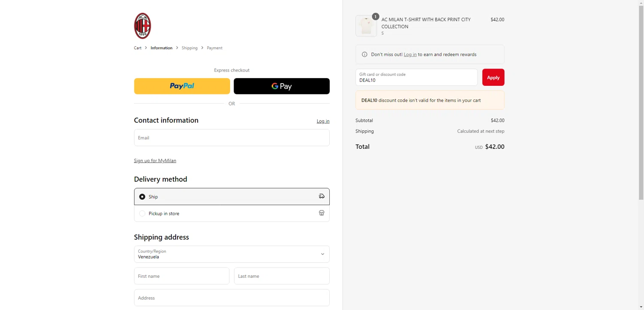Select the Ship delivery method
The height and width of the screenshot is (310, 644).
(x=232, y=196)
